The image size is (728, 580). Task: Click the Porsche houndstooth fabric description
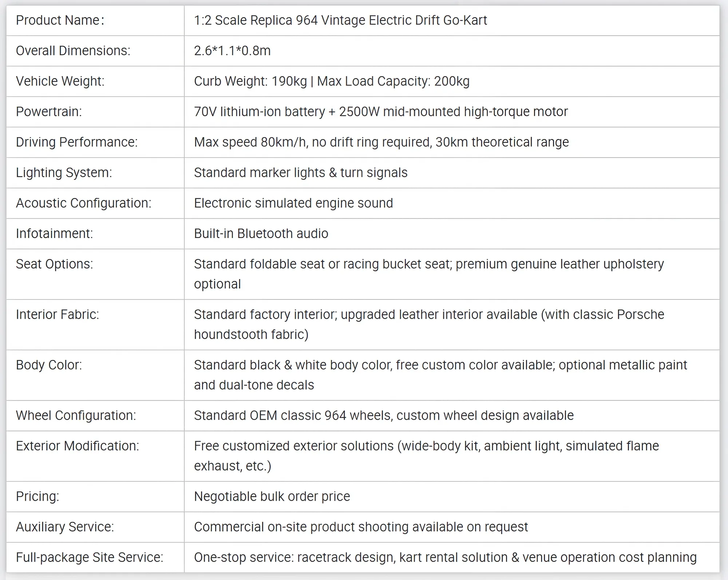pos(429,325)
